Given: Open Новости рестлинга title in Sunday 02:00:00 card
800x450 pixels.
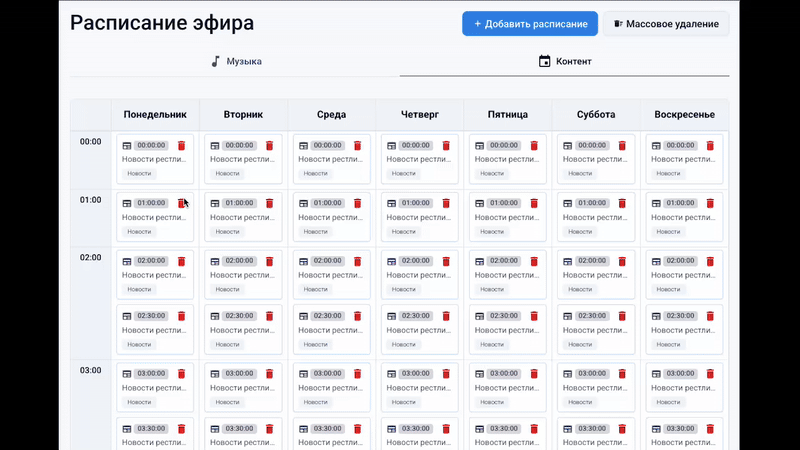Looking at the screenshot, I should point(684,274).
